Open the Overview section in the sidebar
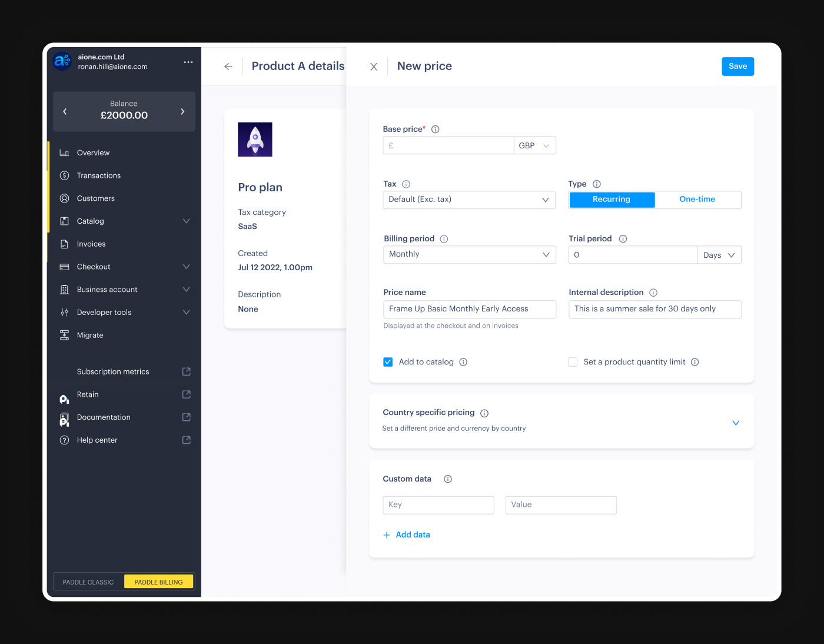This screenshot has width=824, height=644. [x=92, y=152]
